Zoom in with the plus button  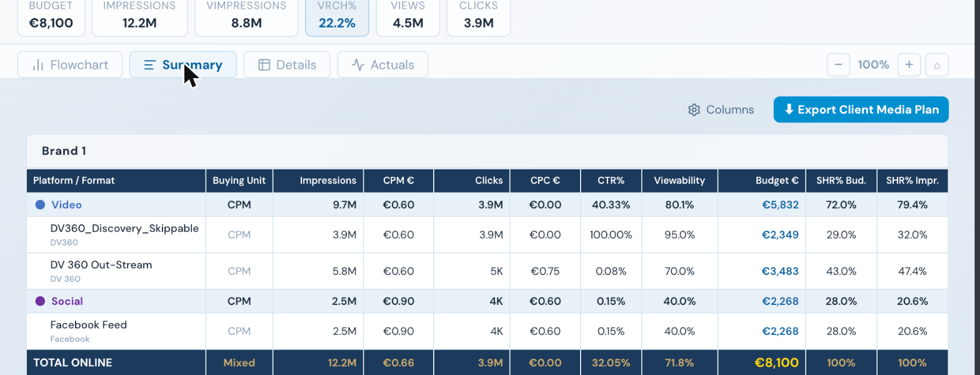(x=909, y=65)
